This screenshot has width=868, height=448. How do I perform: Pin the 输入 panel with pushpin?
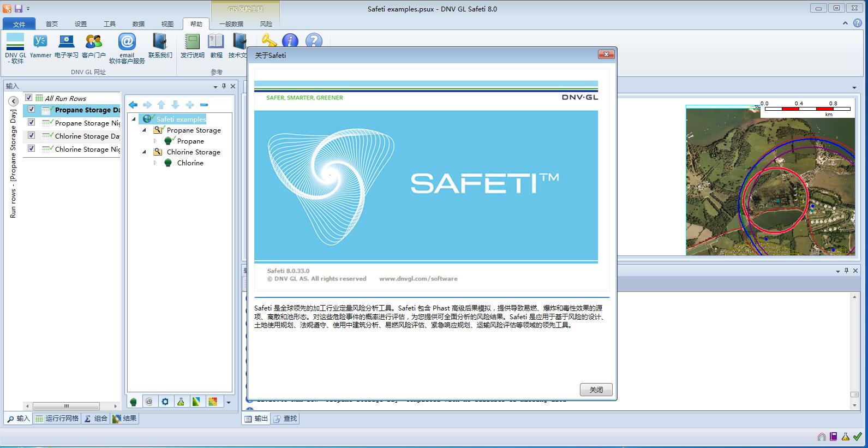224,86
